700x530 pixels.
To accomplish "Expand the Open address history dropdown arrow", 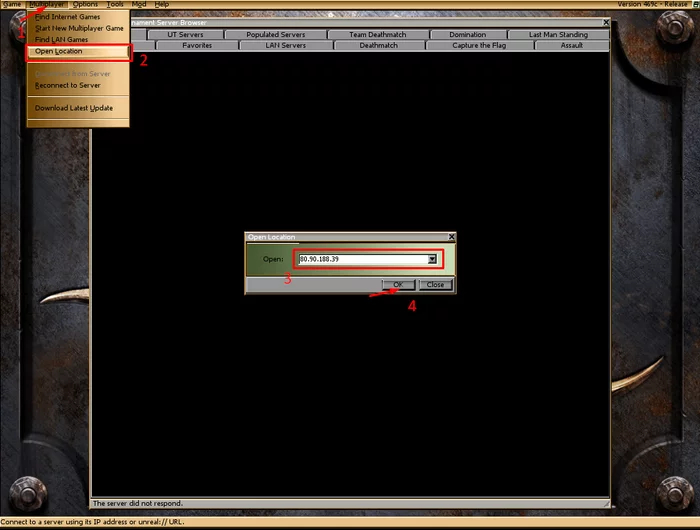I will (x=432, y=259).
